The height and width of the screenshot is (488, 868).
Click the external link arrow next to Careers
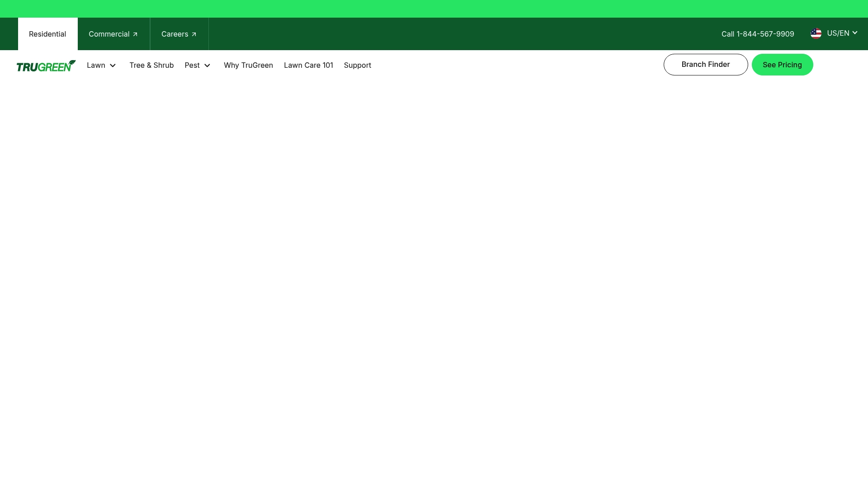point(194,34)
